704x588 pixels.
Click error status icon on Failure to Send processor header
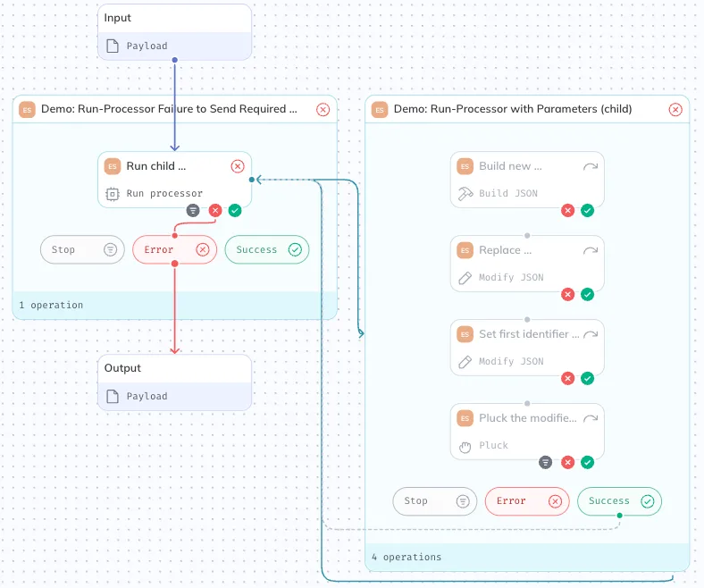(x=323, y=110)
